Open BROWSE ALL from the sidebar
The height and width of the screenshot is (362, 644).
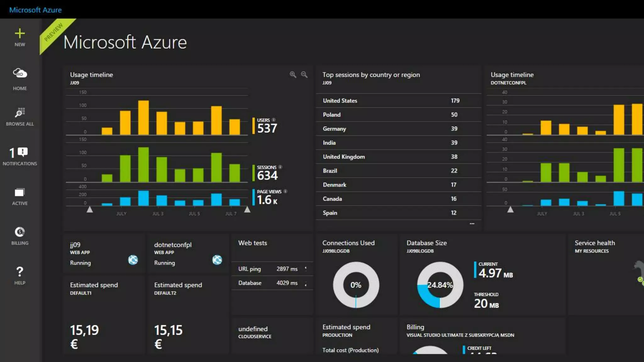point(20,112)
